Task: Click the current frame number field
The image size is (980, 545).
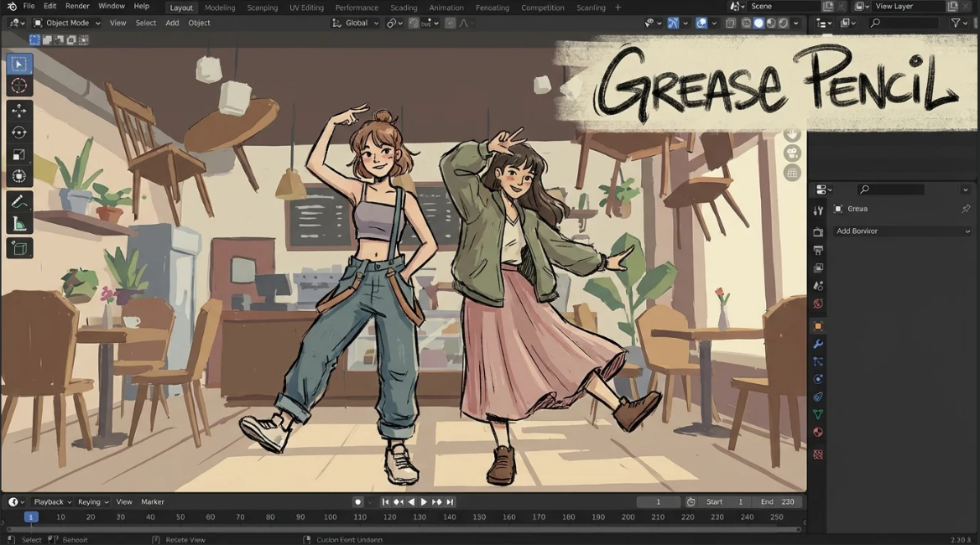Action: click(x=658, y=502)
